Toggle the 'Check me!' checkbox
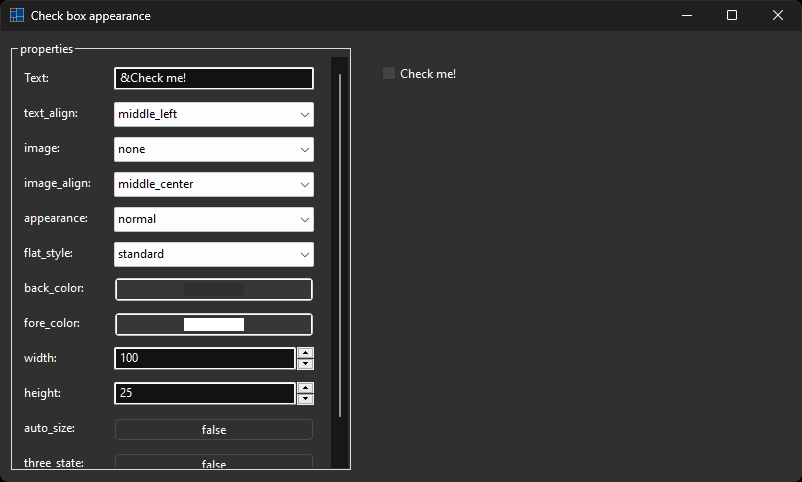The height and width of the screenshot is (482, 802). pos(389,74)
